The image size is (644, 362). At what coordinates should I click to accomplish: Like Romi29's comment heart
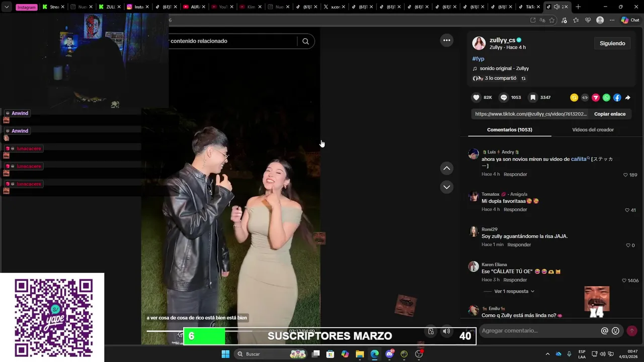coord(627,245)
